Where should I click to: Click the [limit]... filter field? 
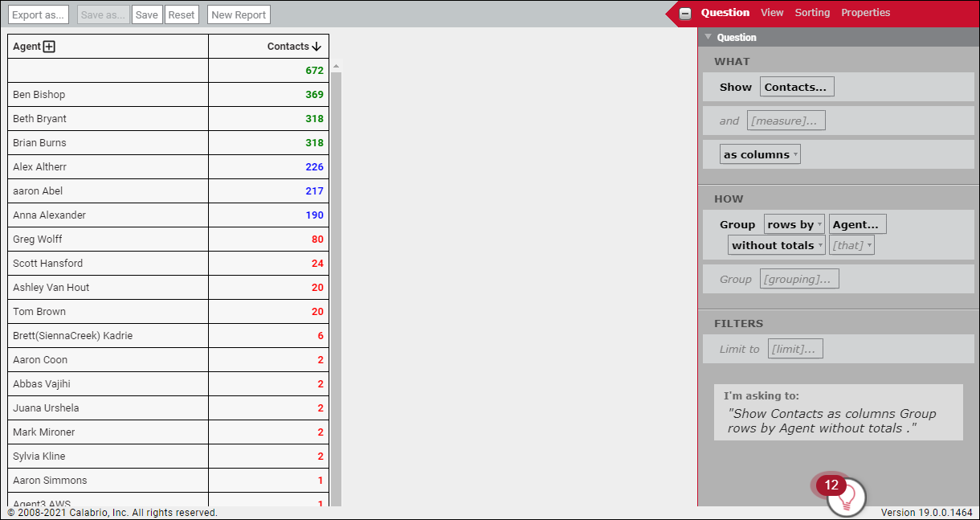coord(794,349)
